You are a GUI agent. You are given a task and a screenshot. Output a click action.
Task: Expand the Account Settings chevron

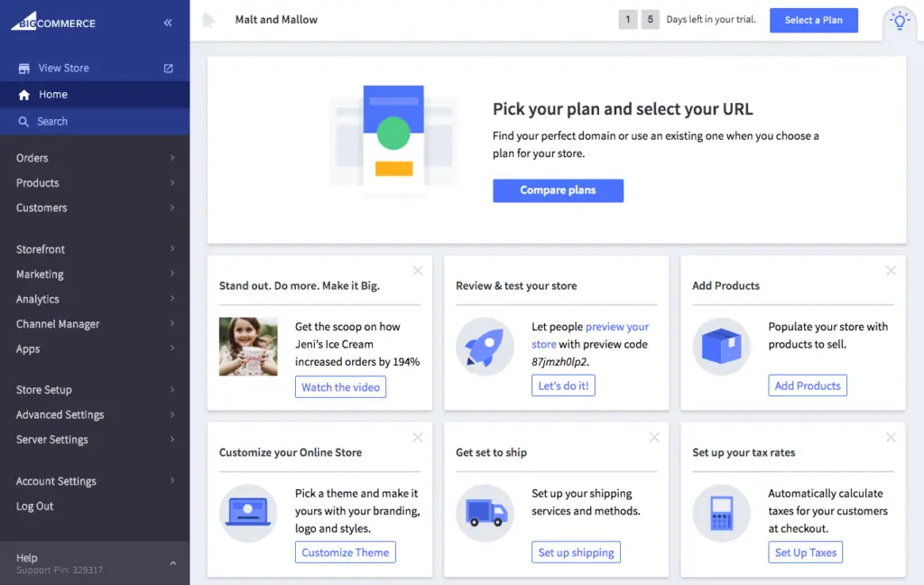[x=172, y=480]
